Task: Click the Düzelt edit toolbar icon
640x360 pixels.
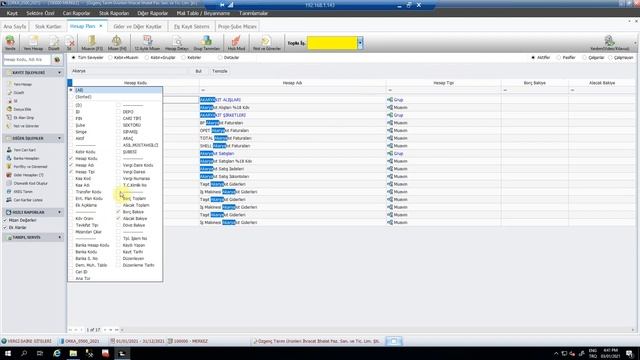Action: point(53,42)
